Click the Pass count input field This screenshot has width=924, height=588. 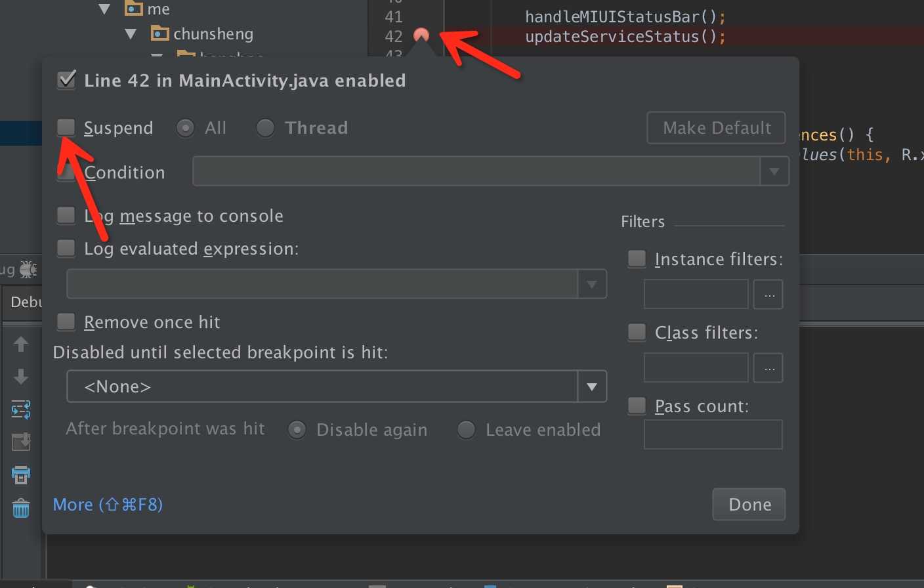713,434
